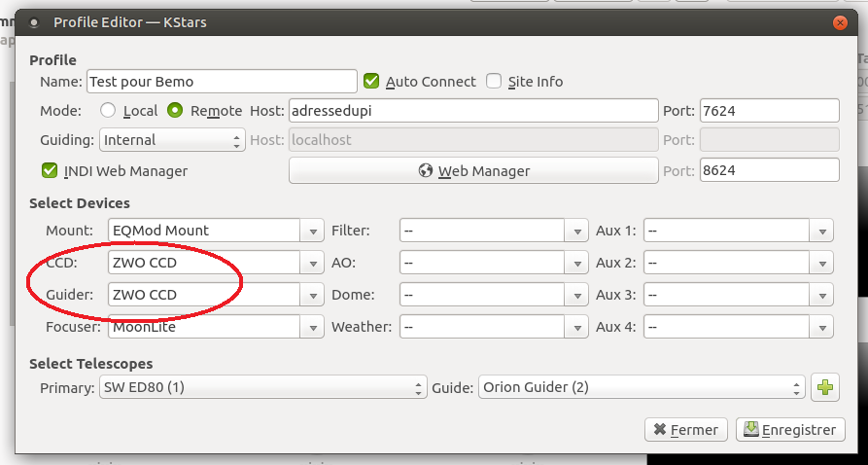The height and width of the screenshot is (465, 868).
Task: Click the Web Manager button
Action: (x=473, y=170)
